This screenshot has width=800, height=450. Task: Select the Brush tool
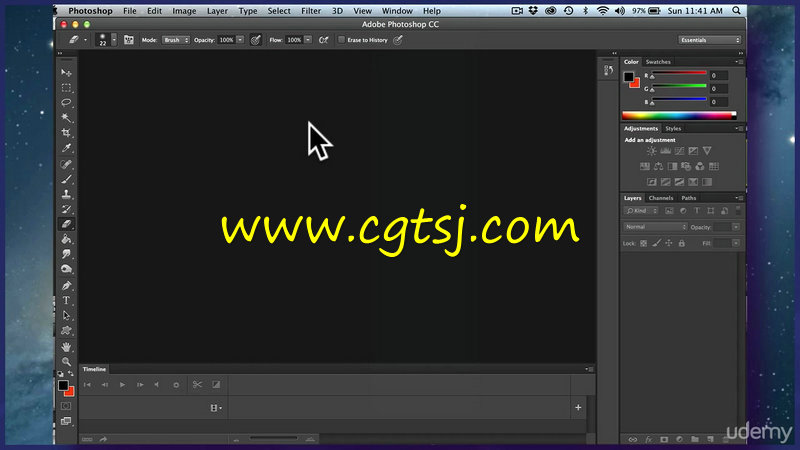pyautogui.click(x=66, y=179)
